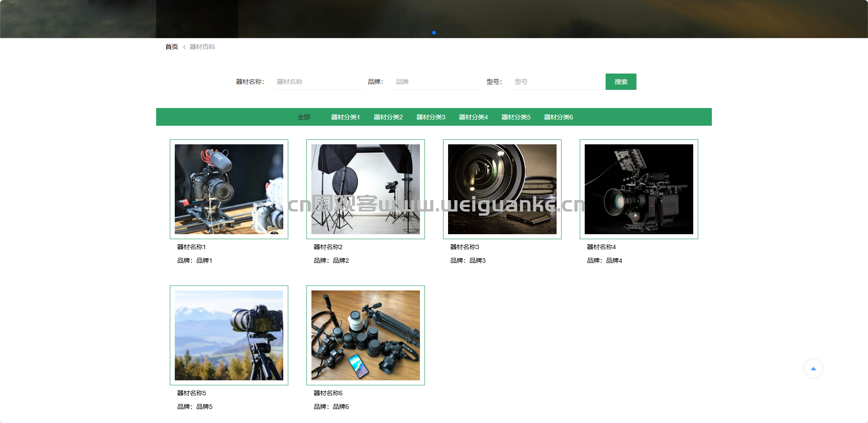View the cinema camera thumbnail for 器材名称4

(x=639, y=189)
